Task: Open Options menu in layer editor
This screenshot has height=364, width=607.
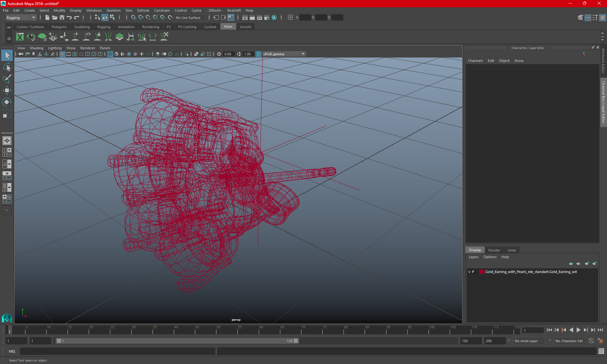Action: (x=490, y=257)
